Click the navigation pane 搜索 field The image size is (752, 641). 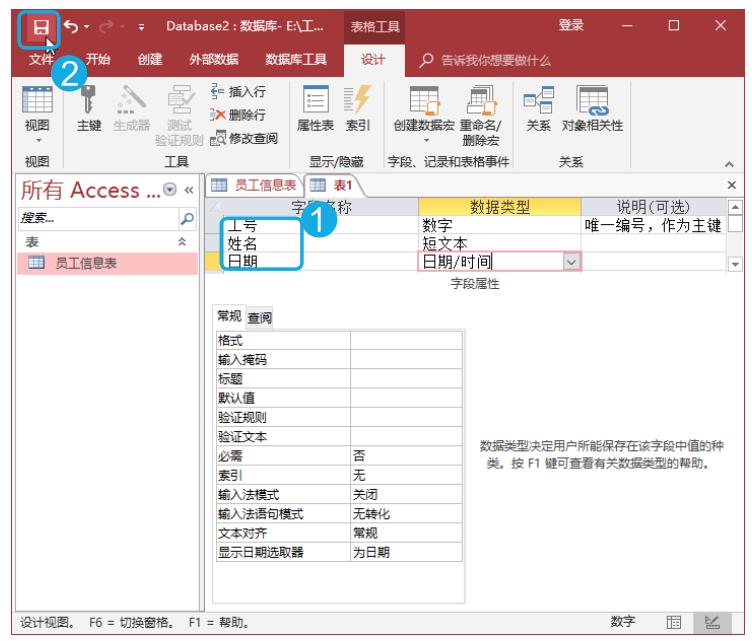click(x=98, y=219)
